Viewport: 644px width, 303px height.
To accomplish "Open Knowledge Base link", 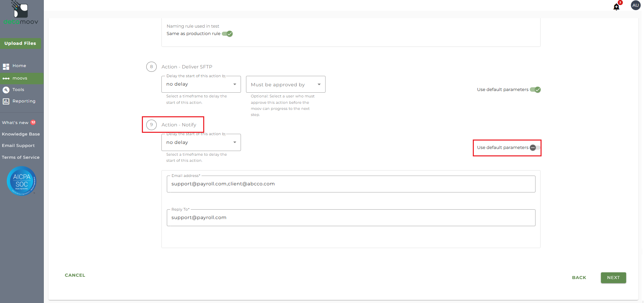I will [21, 134].
